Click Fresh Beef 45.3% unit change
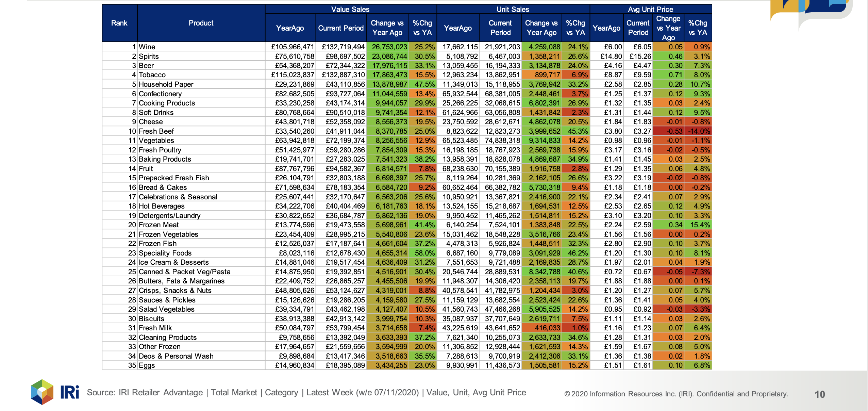868x411 pixels. pos(576,131)
